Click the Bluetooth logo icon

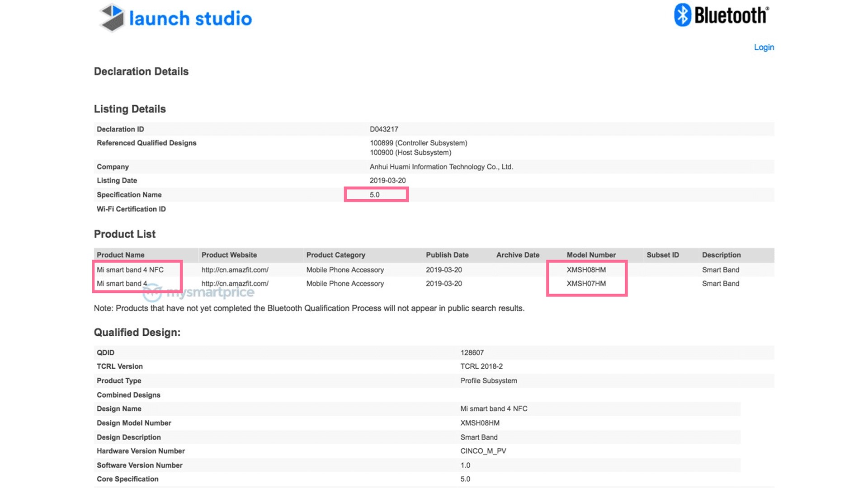683,15
